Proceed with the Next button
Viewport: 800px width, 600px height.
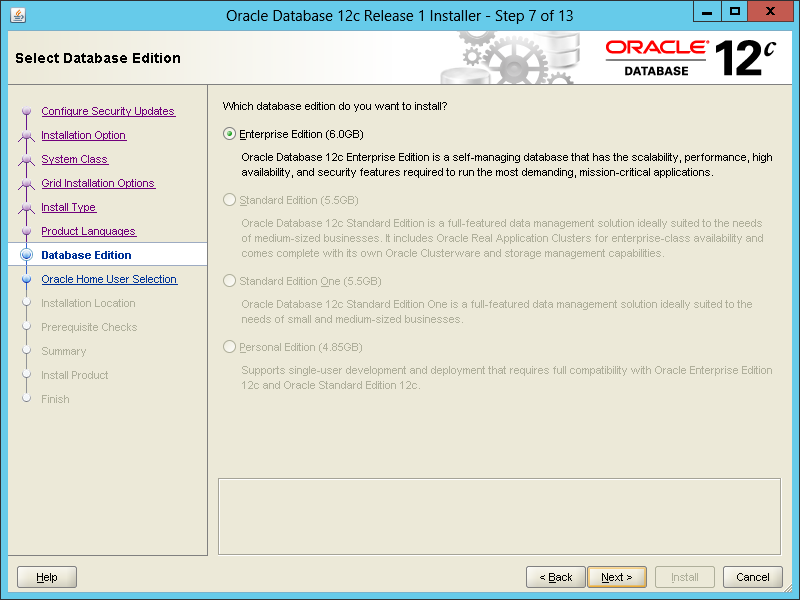click(617, 577)
